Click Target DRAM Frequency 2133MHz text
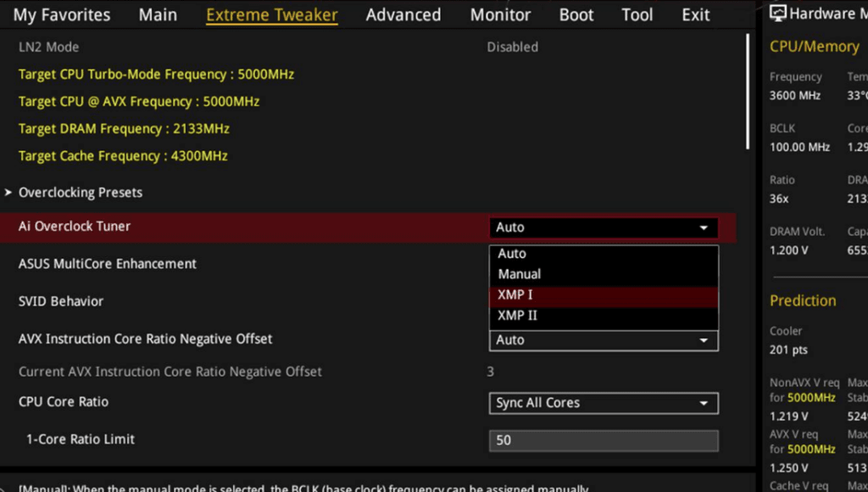This screenshot has width=868, height=492. point(124,129)
